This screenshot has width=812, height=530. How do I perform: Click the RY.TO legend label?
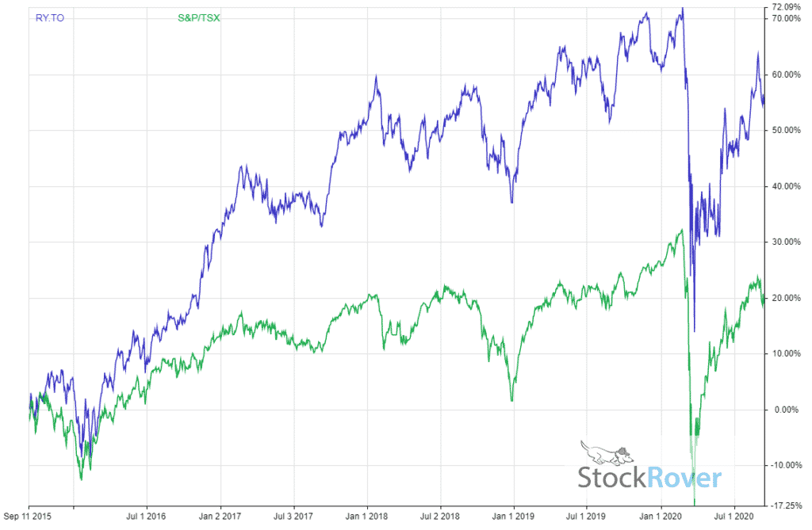[x=50, y=17]
